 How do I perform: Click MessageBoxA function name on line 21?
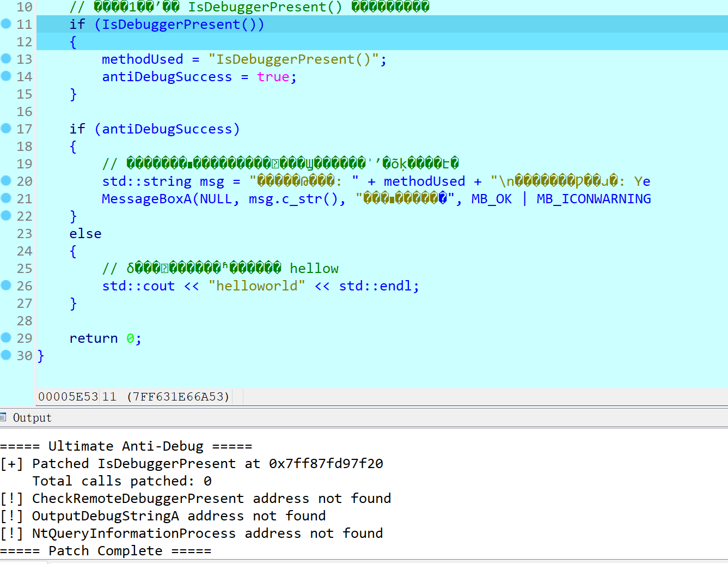tap(147, 199)
